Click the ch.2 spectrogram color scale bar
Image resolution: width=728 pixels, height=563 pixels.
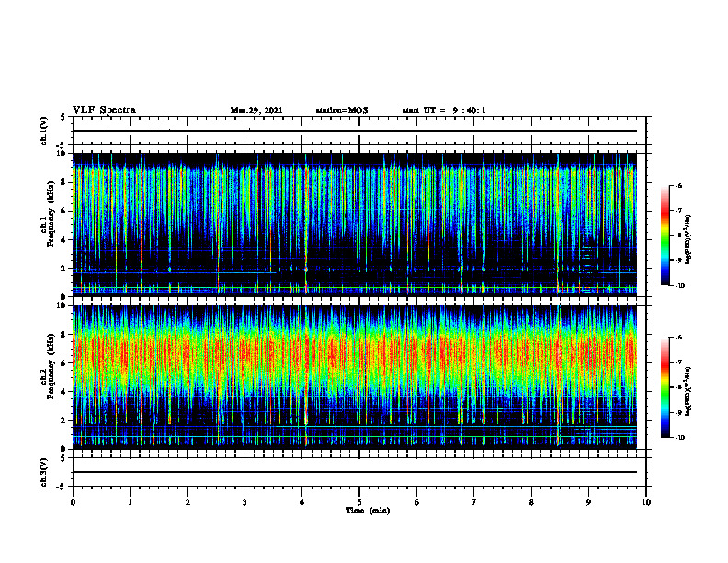665,387
